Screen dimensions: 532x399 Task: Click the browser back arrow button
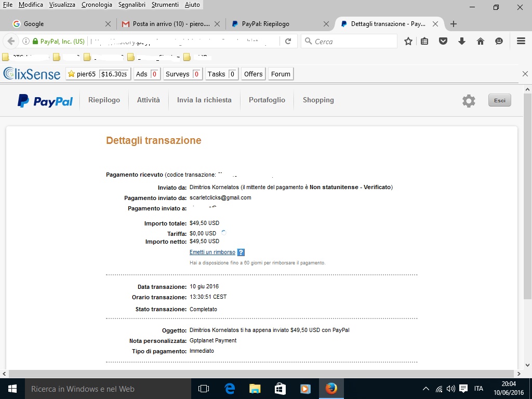tap(11, 41)
